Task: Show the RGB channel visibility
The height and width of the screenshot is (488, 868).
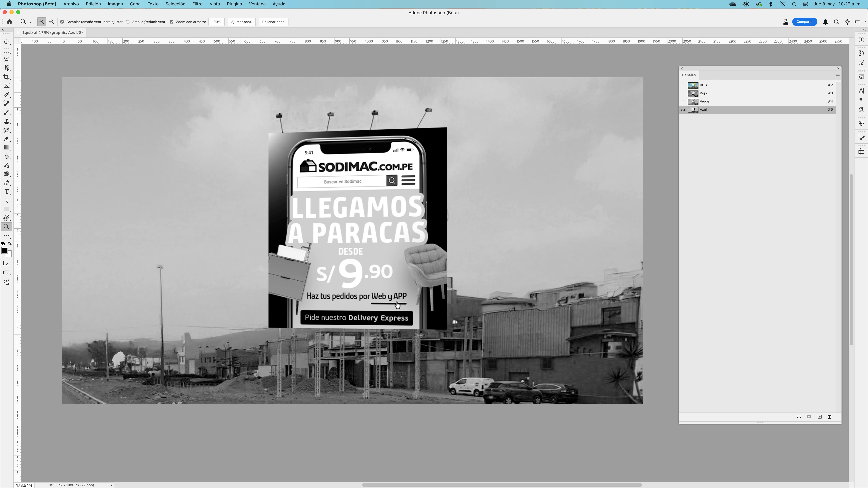Action: (683, 86)
